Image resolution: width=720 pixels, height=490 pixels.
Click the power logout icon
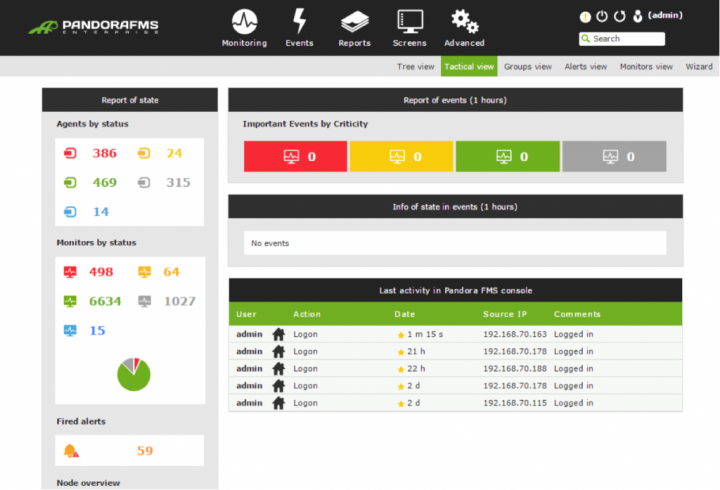[x=602, y=16]
